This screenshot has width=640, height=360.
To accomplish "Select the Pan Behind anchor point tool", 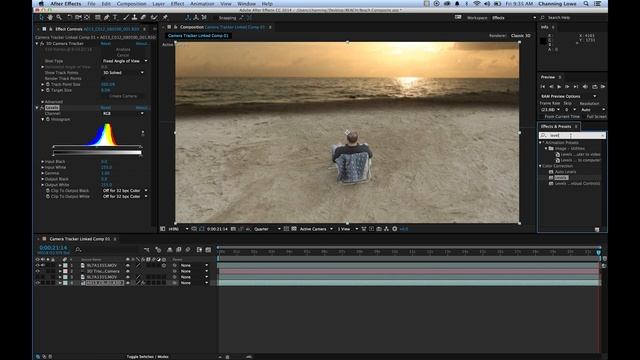I will (87, 18).
